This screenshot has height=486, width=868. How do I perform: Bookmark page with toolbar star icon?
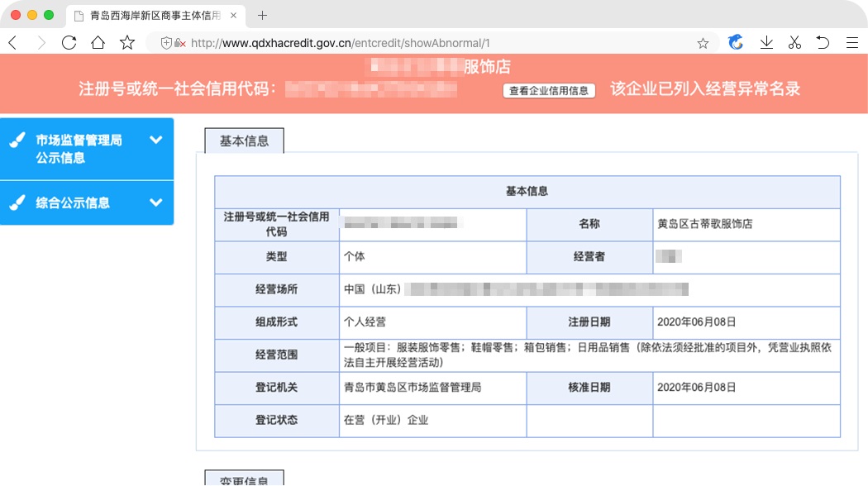(x=127, y=43)
